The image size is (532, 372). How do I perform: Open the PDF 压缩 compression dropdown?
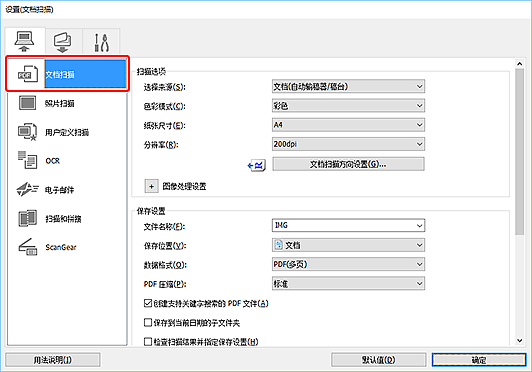click(x=348, y=283)
